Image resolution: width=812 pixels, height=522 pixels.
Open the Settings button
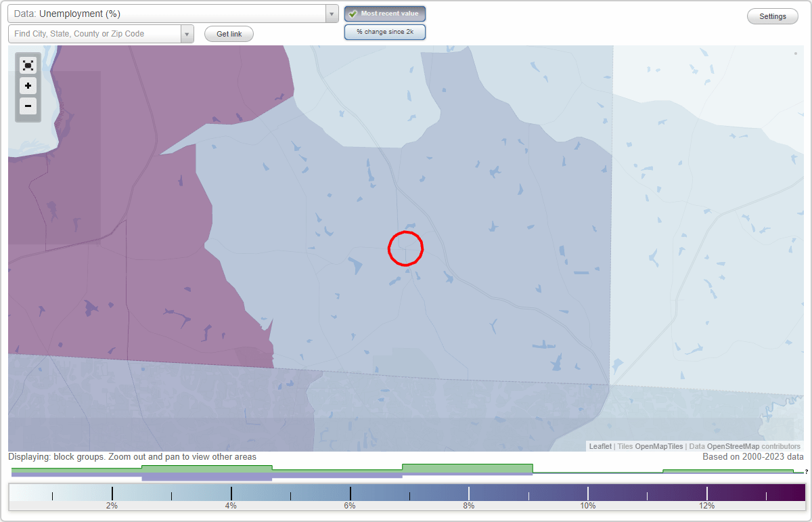point(773,16)
